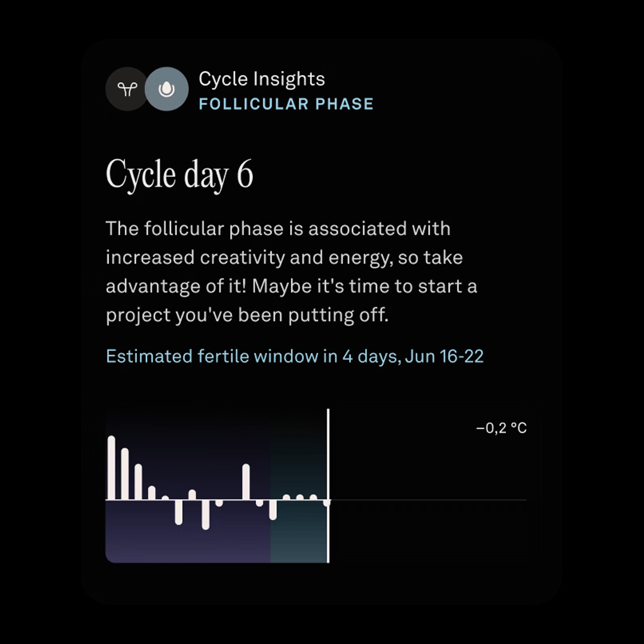Tap the uterus cycle icon in dark circle
The height and width of the screenshot is (644, 644).
click(127, 89)
